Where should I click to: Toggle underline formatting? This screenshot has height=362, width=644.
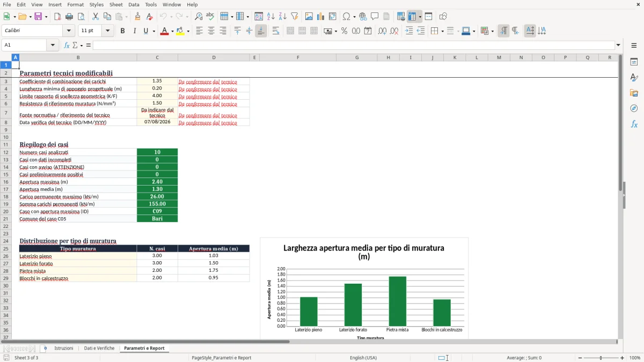(x=145, y=31)
